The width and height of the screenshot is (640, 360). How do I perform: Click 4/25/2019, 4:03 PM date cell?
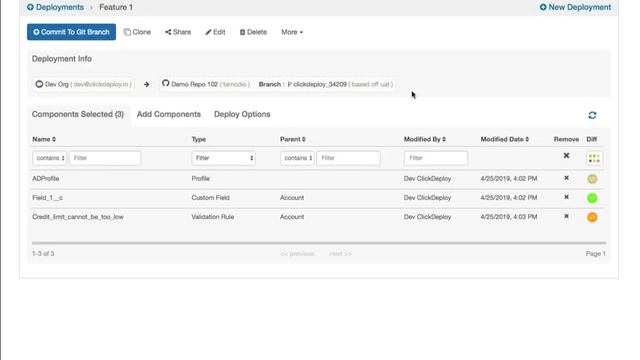[x=509, y=217]
